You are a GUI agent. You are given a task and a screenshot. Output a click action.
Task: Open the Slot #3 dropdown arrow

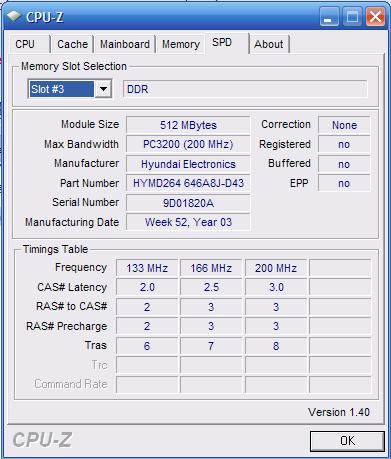click(103, 89)
